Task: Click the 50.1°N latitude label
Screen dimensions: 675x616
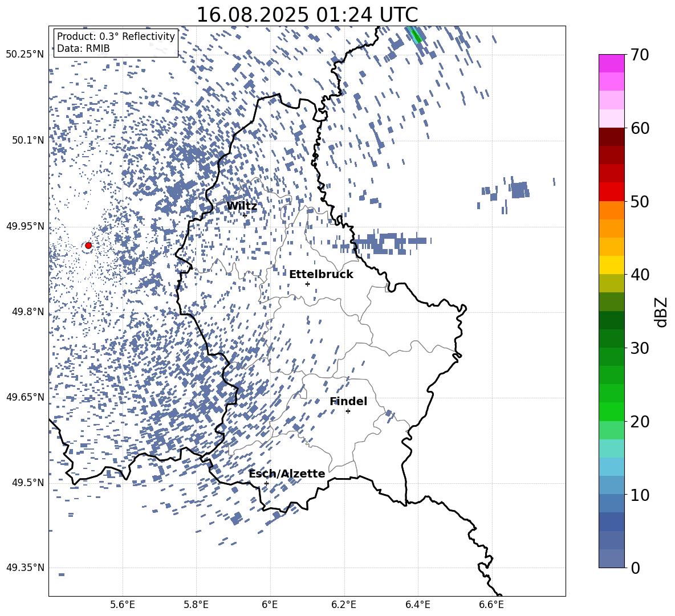Action: 28,140
